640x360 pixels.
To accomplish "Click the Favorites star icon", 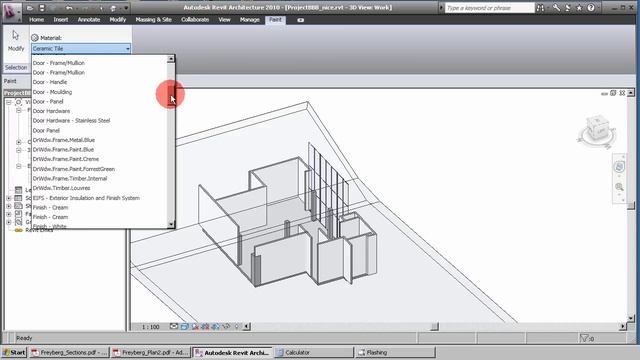I will tap(579, 8).
